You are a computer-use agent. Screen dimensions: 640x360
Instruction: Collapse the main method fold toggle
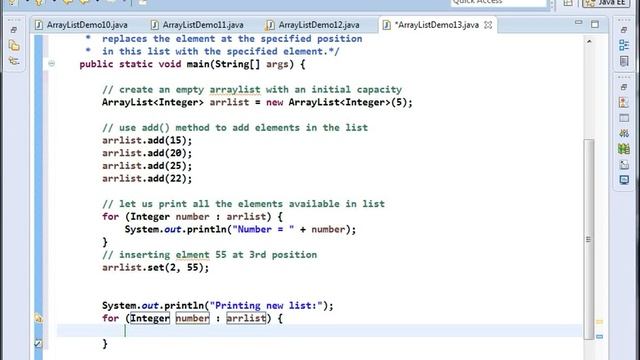click(51, 64)
